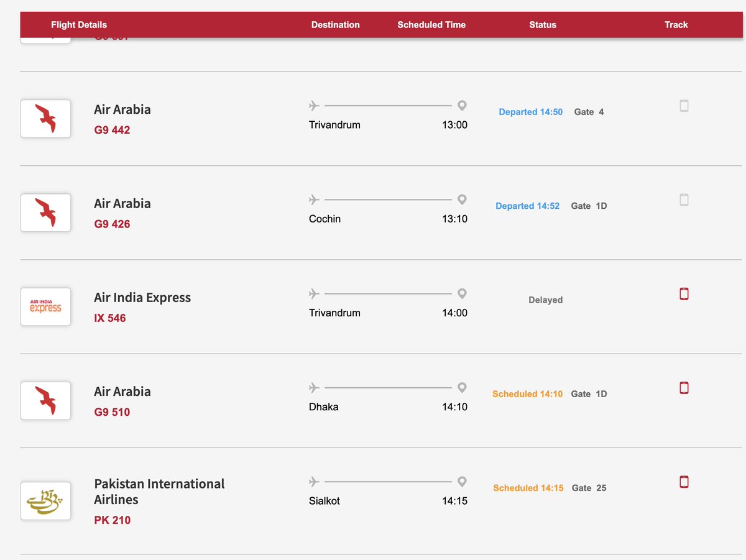746x560 pixels.
Task: Click airplane icon in G9 426 row
Action: [314, 200]
